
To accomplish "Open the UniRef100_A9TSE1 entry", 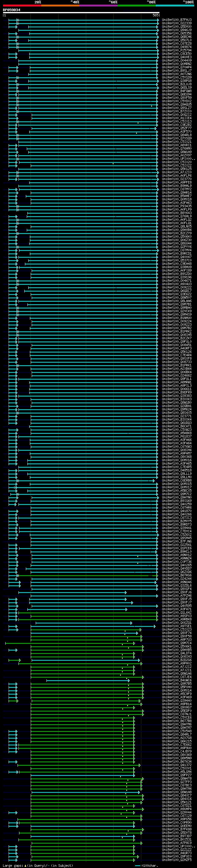I will [177, 626].
